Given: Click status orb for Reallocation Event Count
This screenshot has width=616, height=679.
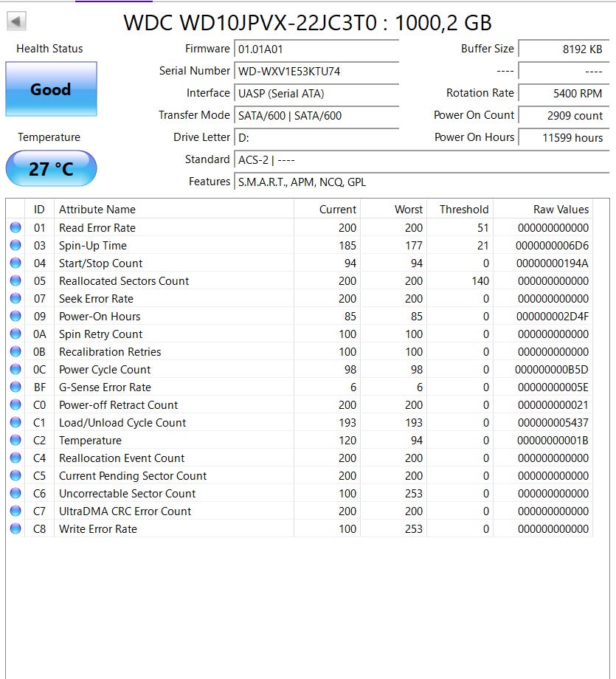Looking at the screenshot, I should [x=15, y=458].
